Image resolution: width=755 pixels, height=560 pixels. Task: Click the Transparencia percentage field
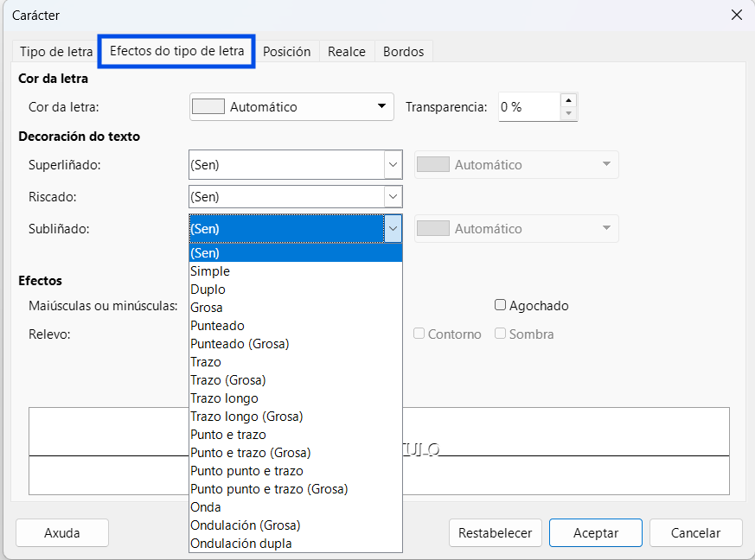[529, 107]
